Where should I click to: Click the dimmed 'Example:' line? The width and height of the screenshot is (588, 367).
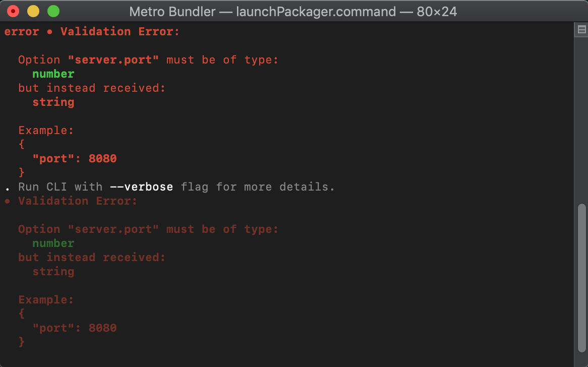point(46,300)
